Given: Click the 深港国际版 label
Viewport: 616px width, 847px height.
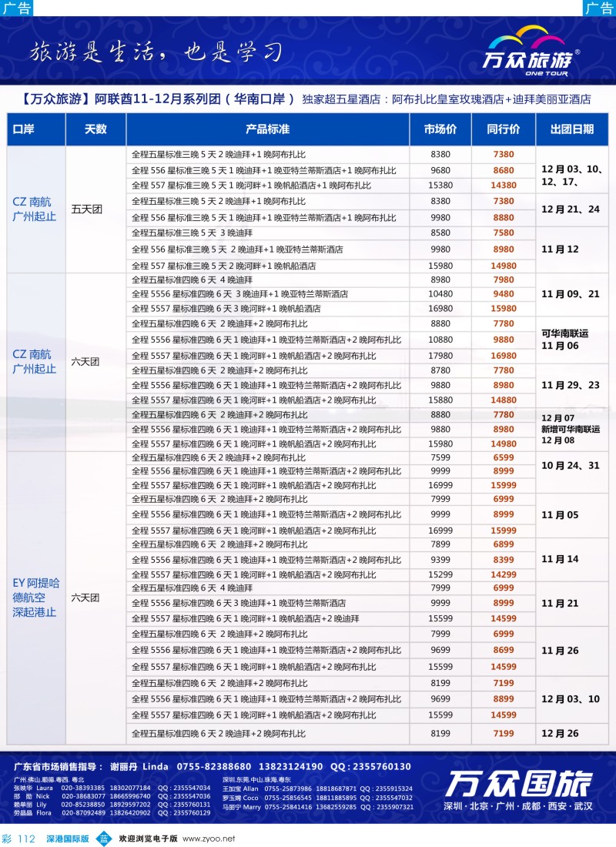Looking at the screenshot, I should pos(68,839).
